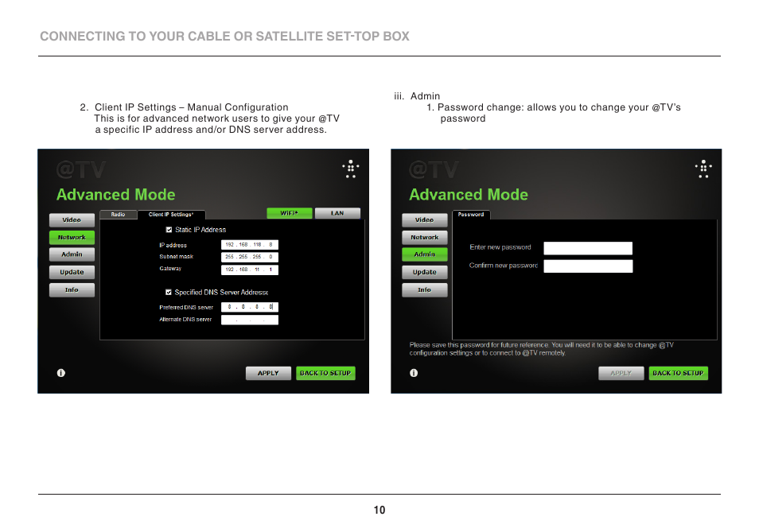The width and height of the screenshot is (759, 532).
Task: Click APPLY in Client IP Settings screen
Action: (x=268, y=374)
